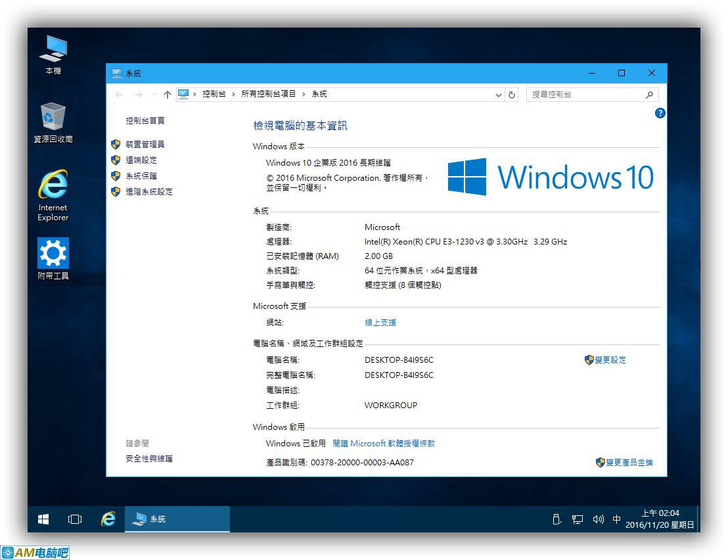Open the network tray icon
This screenshot has height=560, width=728.
pos(577,519)
